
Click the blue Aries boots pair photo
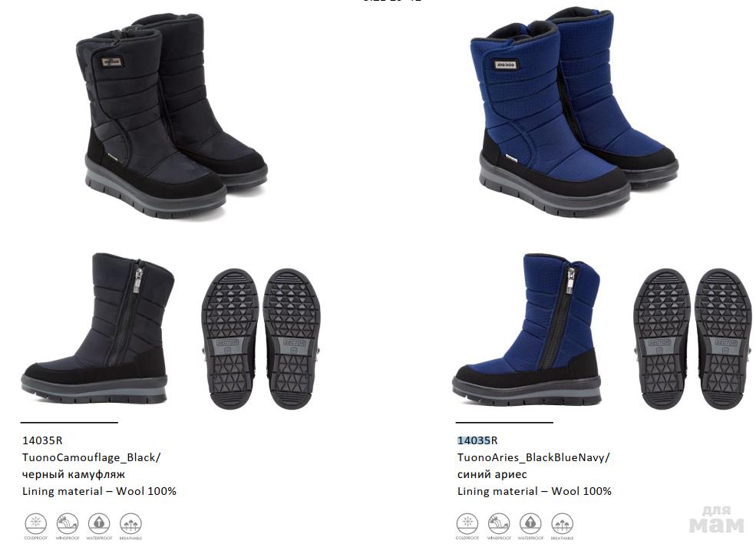pos(574,112)
